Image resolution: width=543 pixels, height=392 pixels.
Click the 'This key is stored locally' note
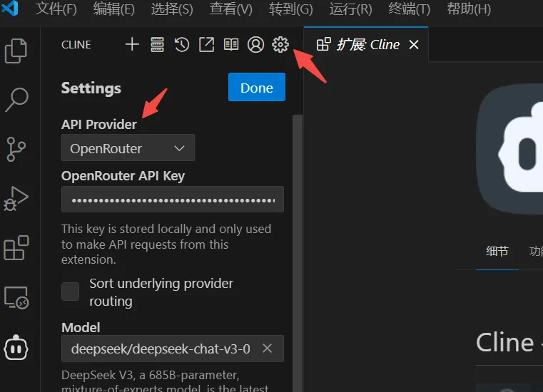(166, 244)
